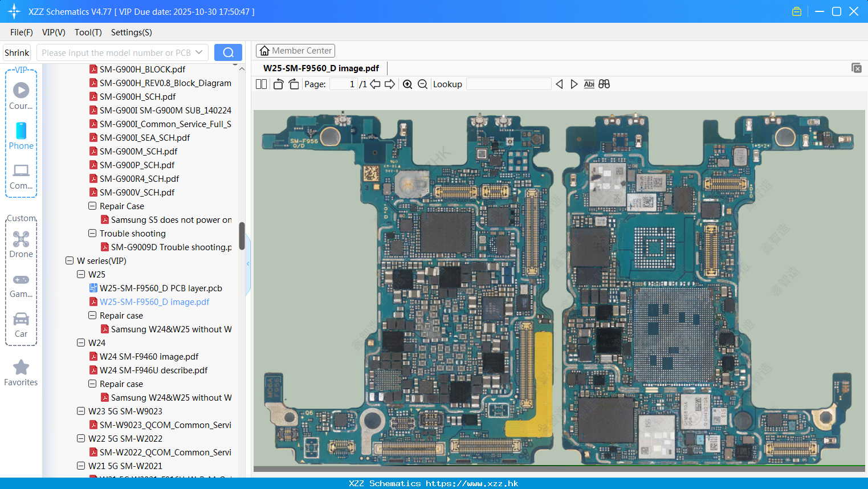Viewport: 868px width, 489px height.
Task: Open SM-G900V_SCH.pdf
Action: 137,192
